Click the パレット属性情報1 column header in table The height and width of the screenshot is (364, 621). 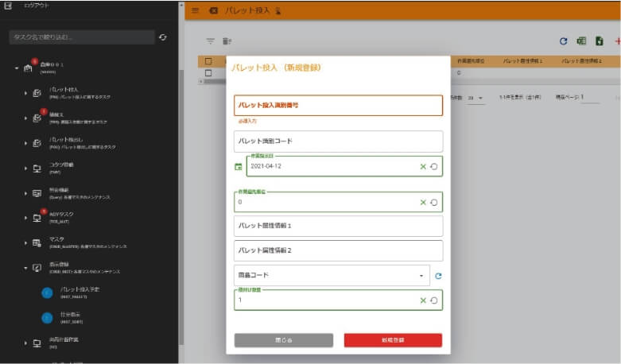point(522,61)
